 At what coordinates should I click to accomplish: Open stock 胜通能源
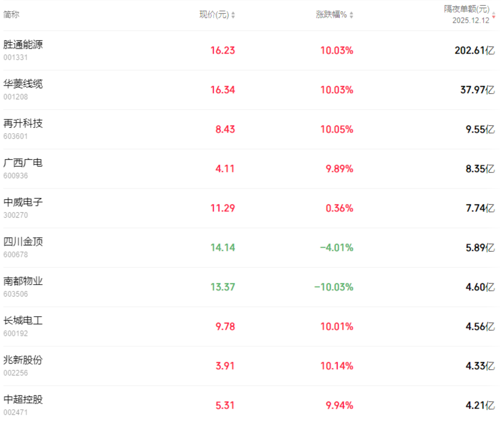[23, 44]
